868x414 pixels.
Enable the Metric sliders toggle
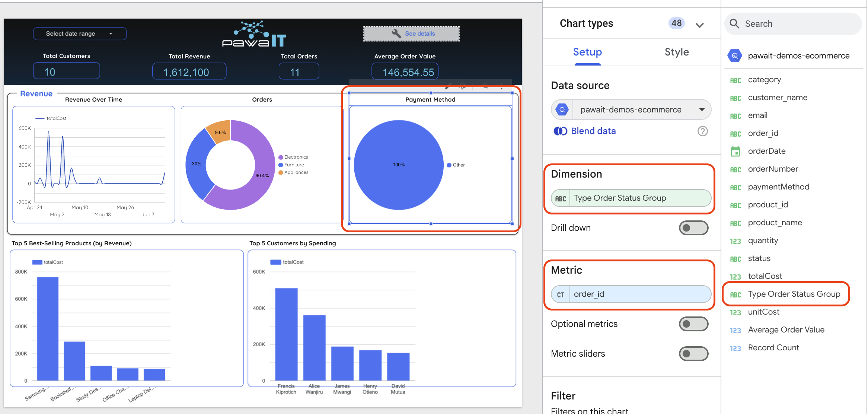pyautogui.click(x=693, y=353)
